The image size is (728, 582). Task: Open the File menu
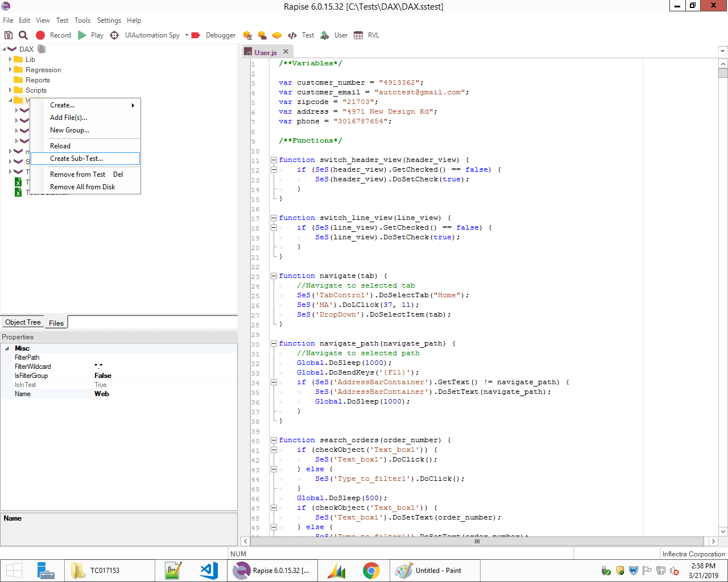pos(8,20)
